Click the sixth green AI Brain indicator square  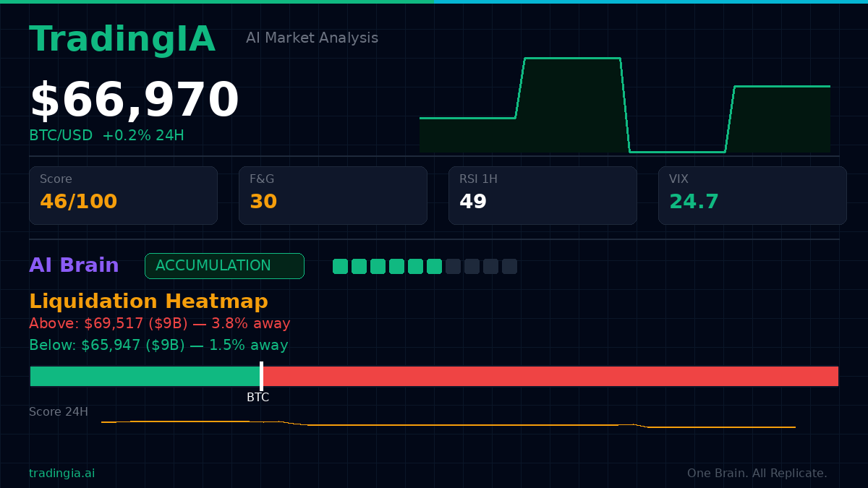pyautogui.click(x=434, y=266)
